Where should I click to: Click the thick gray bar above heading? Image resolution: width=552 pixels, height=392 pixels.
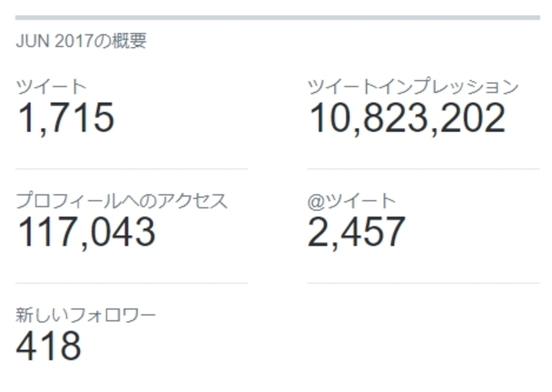278,18
